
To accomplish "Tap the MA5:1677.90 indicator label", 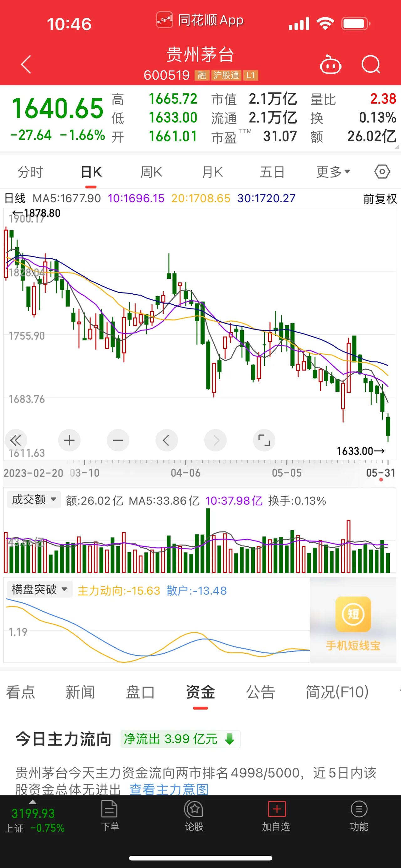I will [67, 198].
